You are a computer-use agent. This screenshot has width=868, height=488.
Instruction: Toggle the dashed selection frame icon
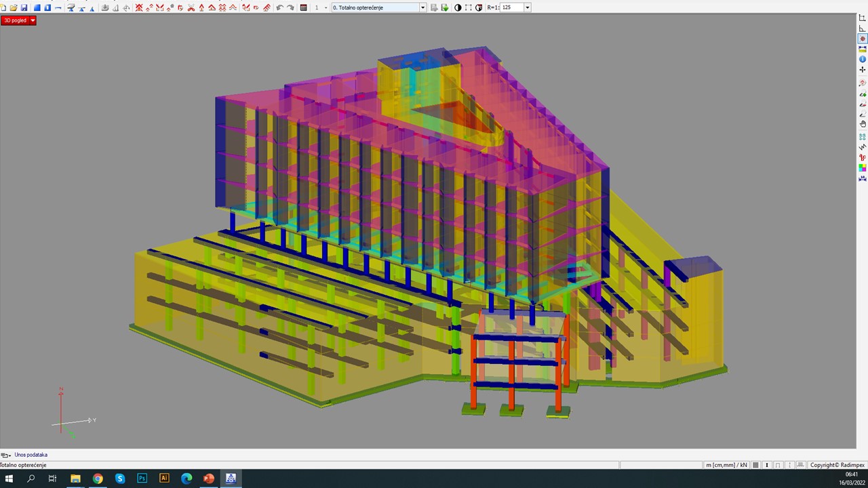pyautogui.click(x=468, y=7)
